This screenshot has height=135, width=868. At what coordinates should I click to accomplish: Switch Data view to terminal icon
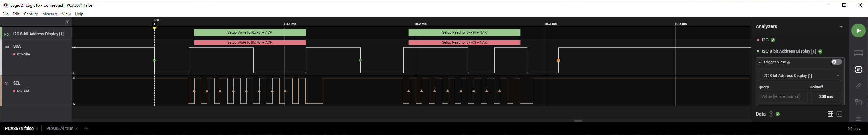tap(839, 114)
